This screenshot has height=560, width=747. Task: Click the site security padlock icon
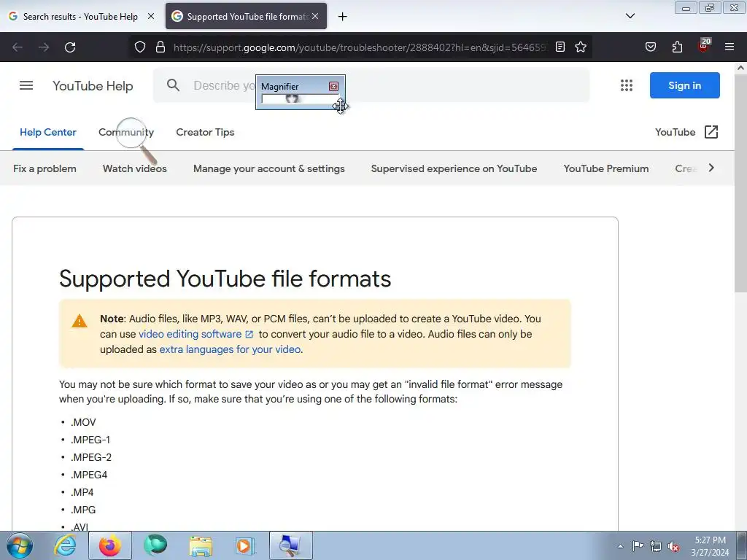pos(160,47)
